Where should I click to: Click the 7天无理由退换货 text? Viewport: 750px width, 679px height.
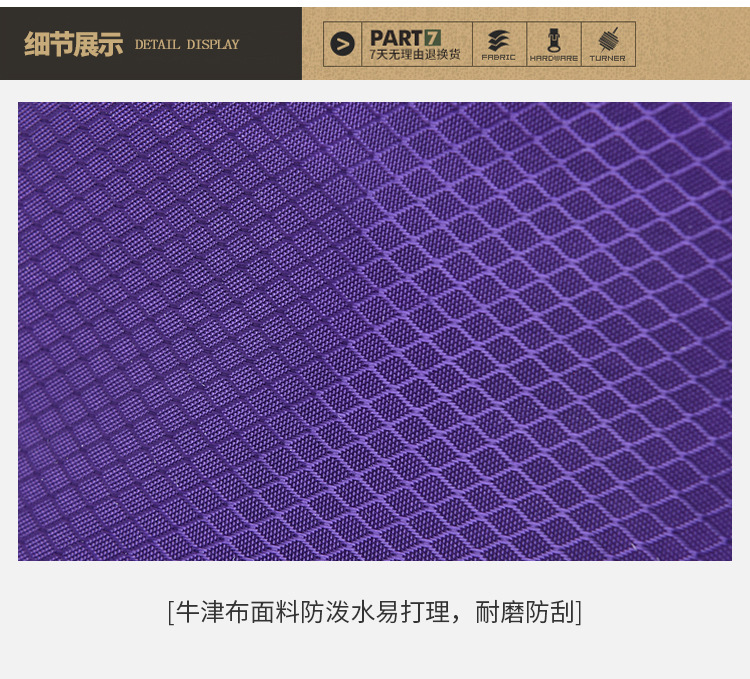(414, 55)
